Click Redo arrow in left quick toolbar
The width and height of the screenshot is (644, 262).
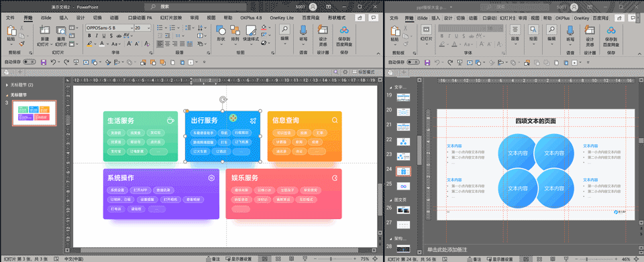(66, 62)
